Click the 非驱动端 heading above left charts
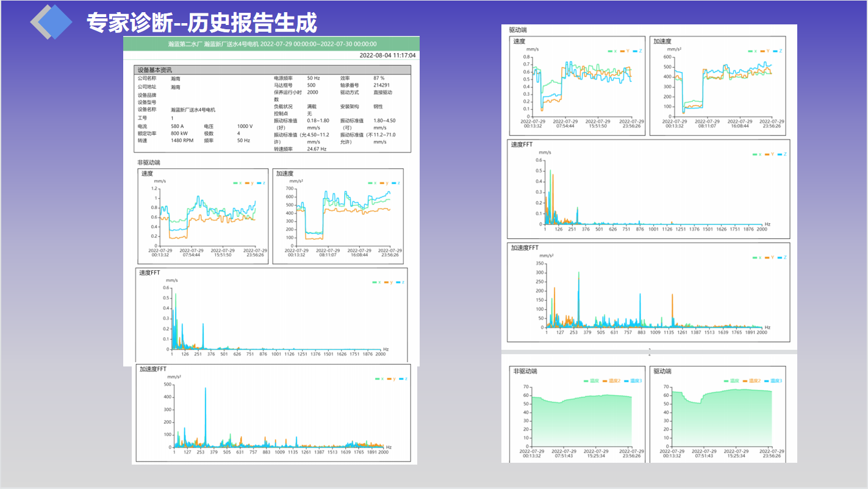Screen dimensions: 868x489 point(149,163)
